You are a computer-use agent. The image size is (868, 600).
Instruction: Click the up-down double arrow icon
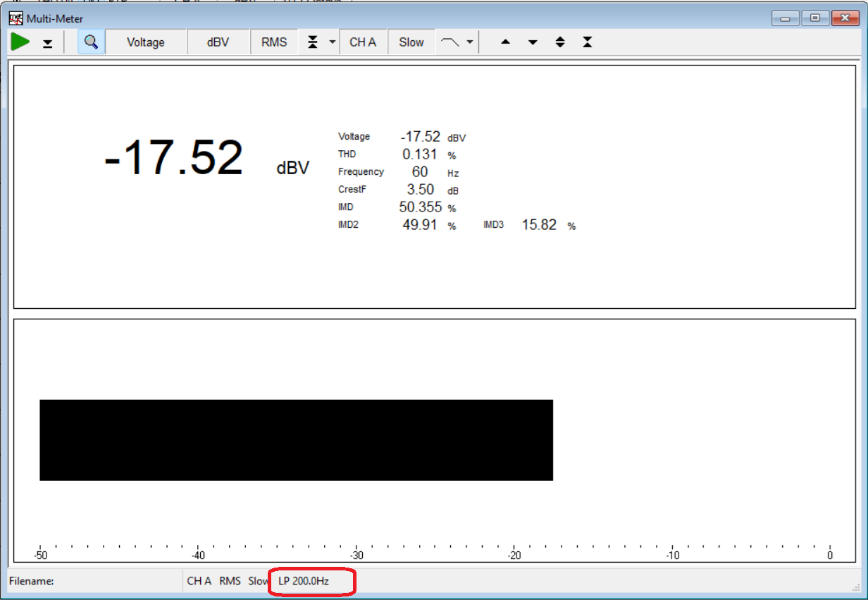560,42
